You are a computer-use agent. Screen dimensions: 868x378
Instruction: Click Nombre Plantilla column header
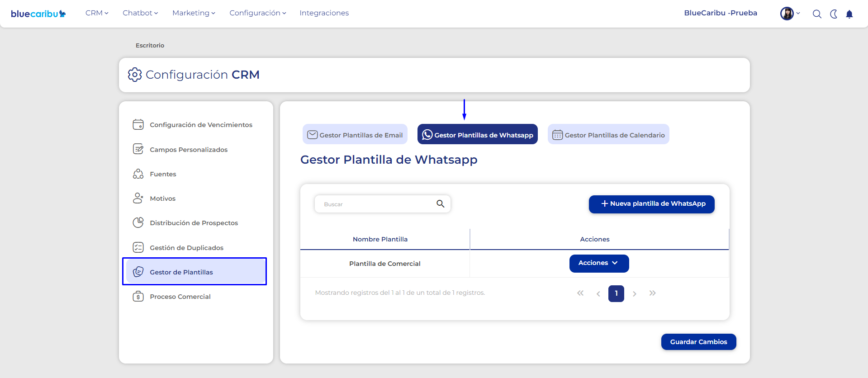pyautogui.click(x=380, y=239)
